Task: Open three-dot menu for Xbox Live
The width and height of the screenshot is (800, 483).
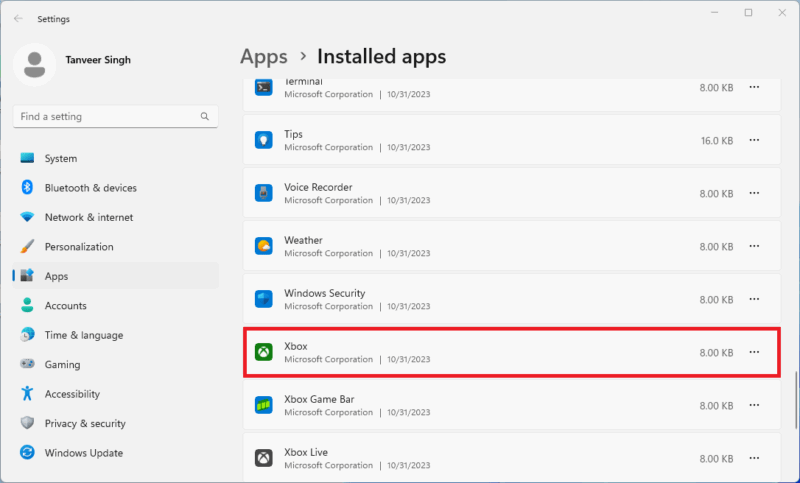Action: [x=754, y=458]
